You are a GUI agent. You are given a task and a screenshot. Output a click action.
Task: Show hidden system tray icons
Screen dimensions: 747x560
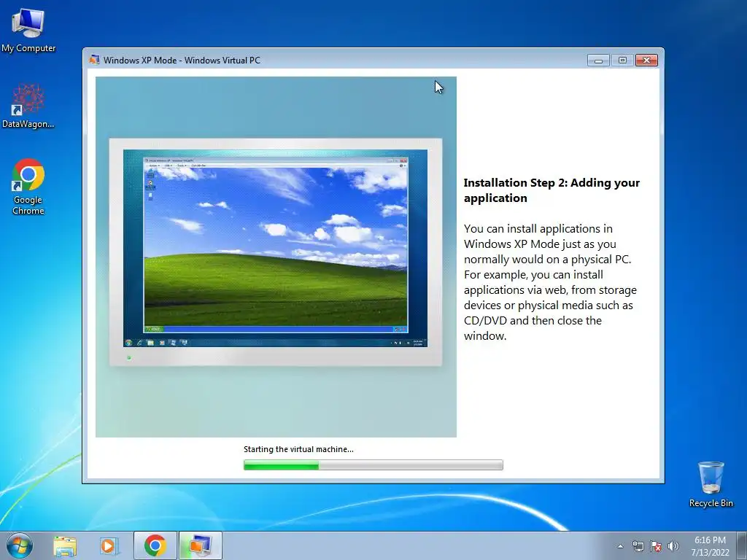click(620, 546)
